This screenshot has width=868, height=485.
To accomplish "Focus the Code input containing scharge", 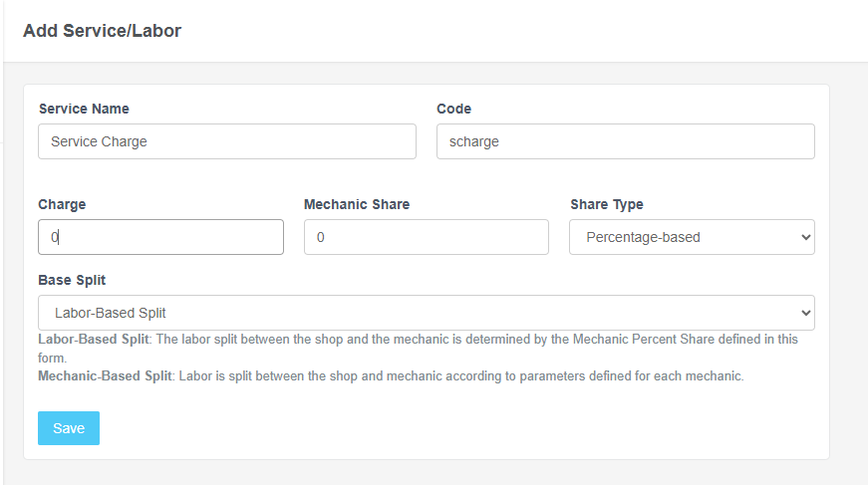I will coord(625,141).
